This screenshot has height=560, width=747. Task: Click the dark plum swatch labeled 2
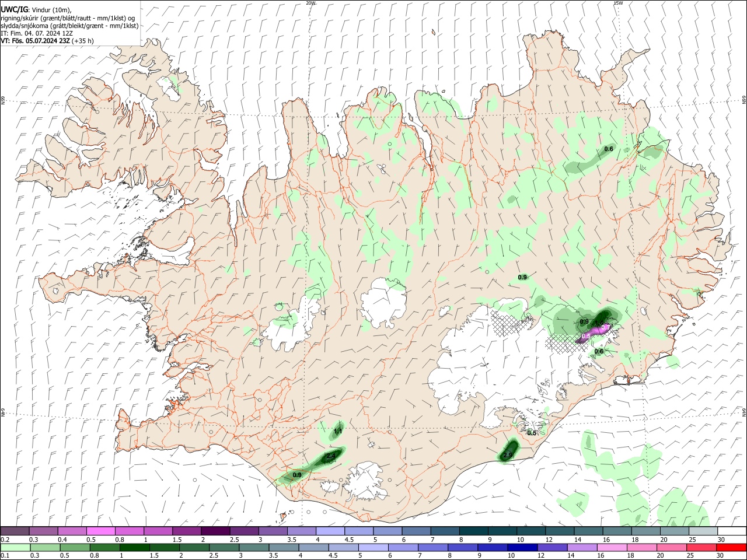[215, 531]
